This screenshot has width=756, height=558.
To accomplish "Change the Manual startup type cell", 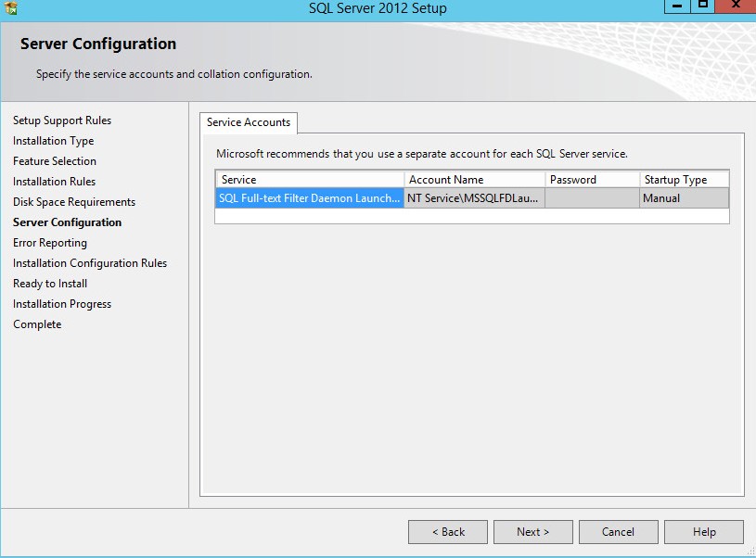I will (x=685, y=198).
